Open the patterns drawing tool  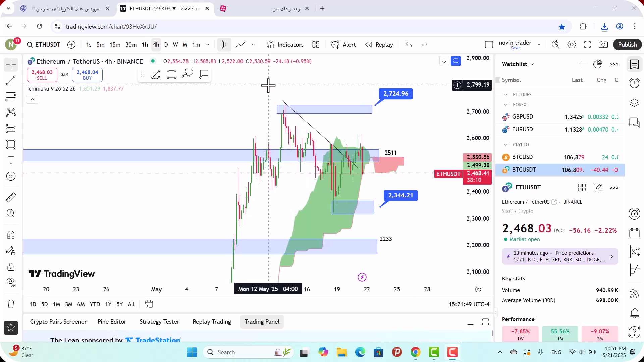click(x=11, y=112)
